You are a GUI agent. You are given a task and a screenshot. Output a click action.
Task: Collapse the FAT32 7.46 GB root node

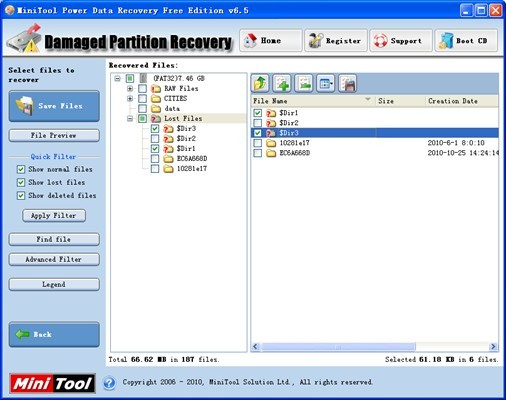[x=117, y=79]
